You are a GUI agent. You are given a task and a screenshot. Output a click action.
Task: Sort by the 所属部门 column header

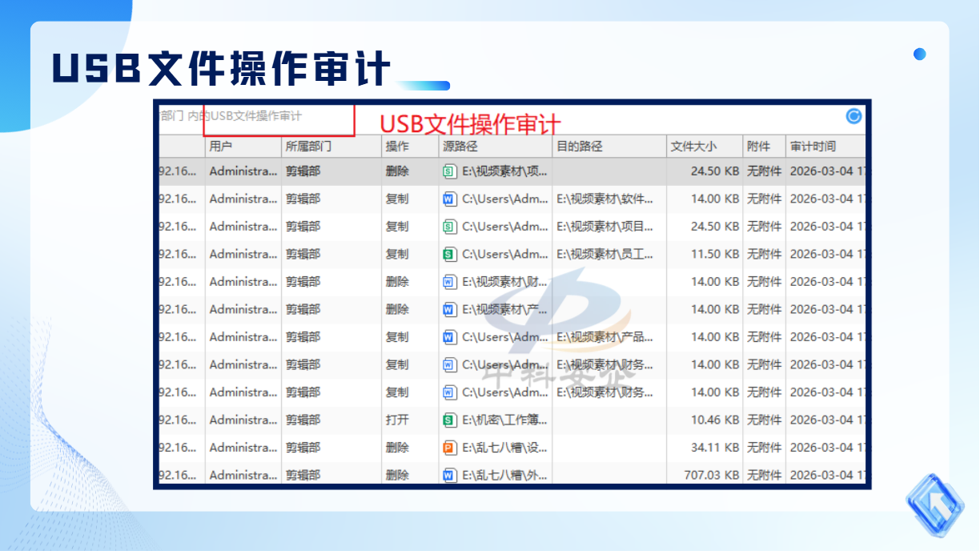[331, 147]
